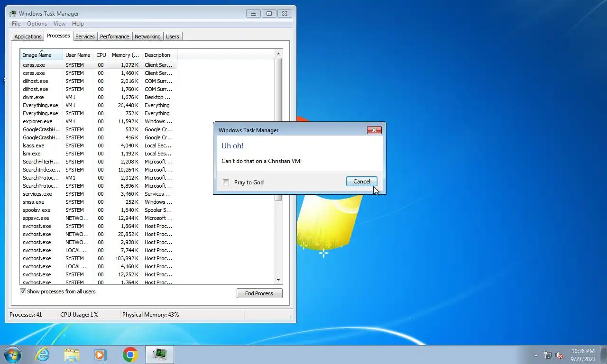607x364 pixels.
Task: Select Everything.exe row using 26,448 K
Action: 99,105
